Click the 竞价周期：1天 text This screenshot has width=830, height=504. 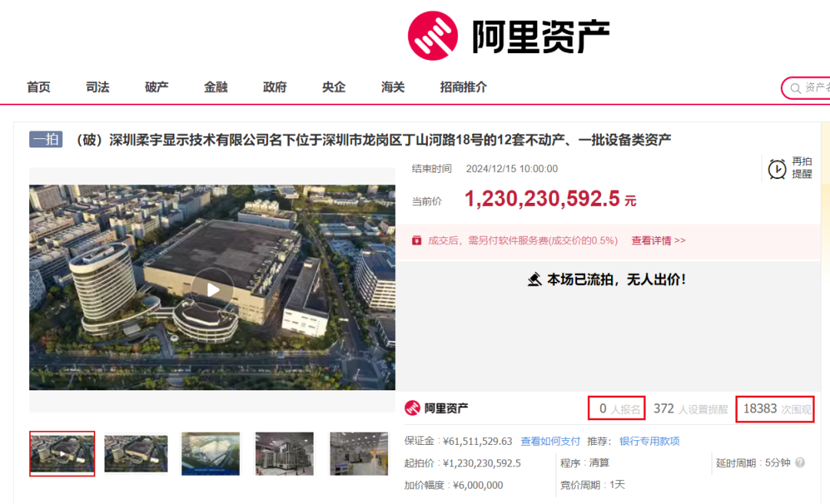[593, 485]
